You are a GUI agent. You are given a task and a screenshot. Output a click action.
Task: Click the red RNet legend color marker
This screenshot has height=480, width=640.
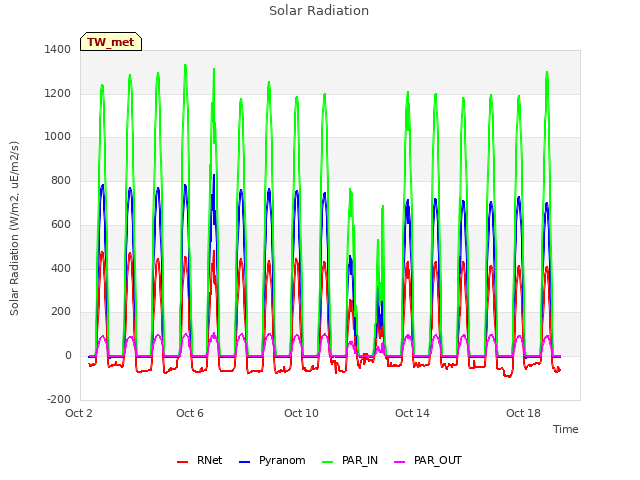point(182,462)
